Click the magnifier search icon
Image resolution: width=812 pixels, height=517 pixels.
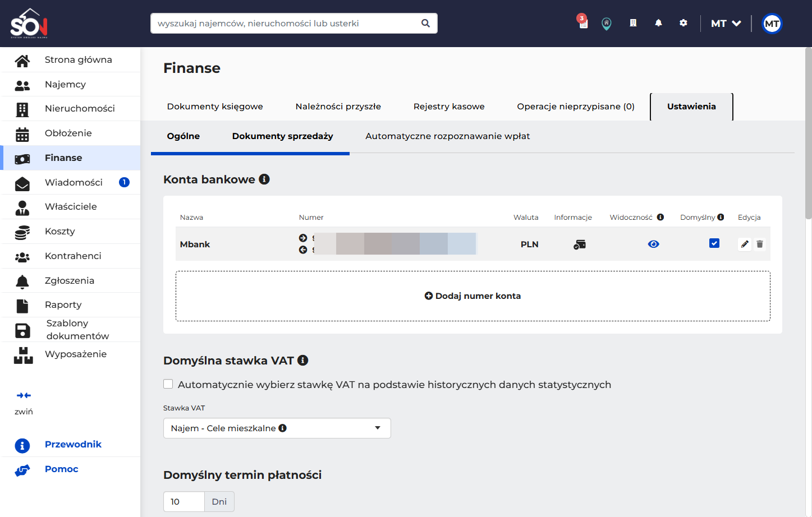(x=425, y=23)
